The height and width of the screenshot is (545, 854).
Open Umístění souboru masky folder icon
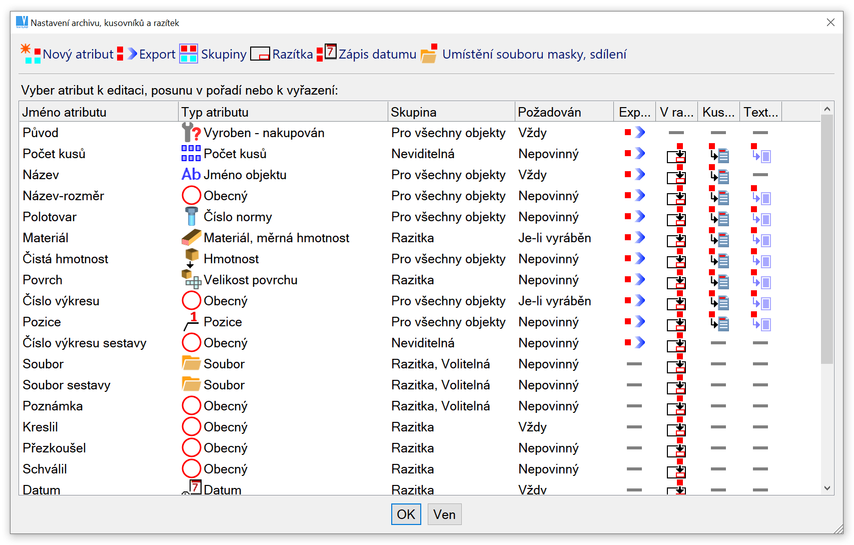[429, 54]
